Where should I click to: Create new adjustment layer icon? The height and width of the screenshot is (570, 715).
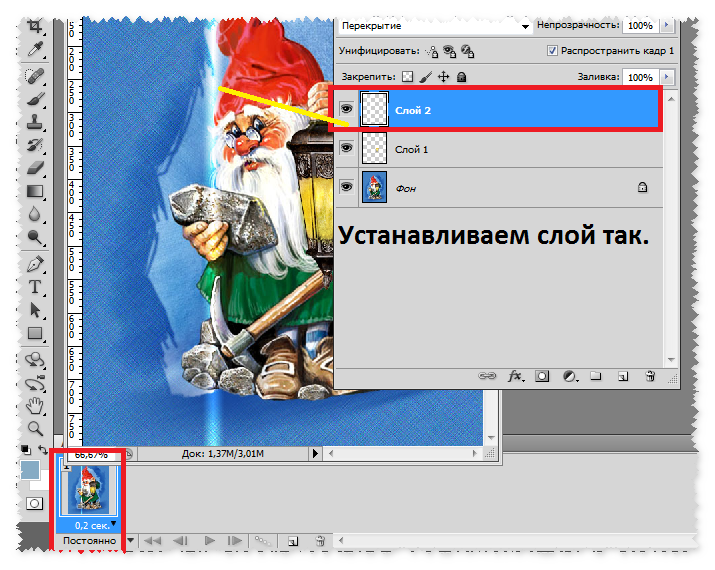tap(570, 376)
